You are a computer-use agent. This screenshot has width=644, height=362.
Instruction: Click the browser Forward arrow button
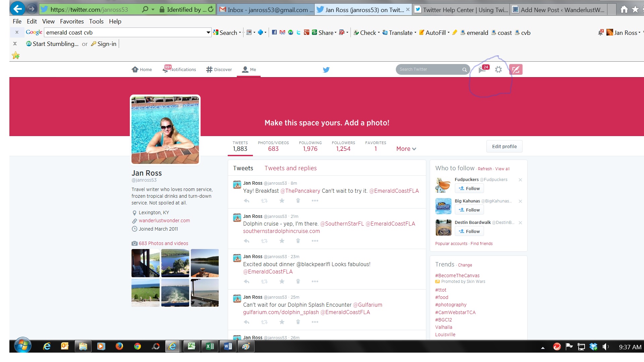point(32,9)
